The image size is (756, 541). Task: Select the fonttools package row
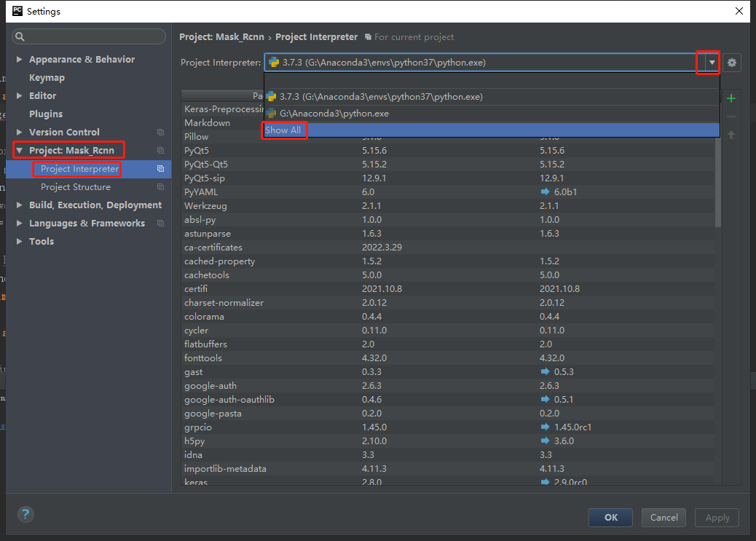[449, 358]
